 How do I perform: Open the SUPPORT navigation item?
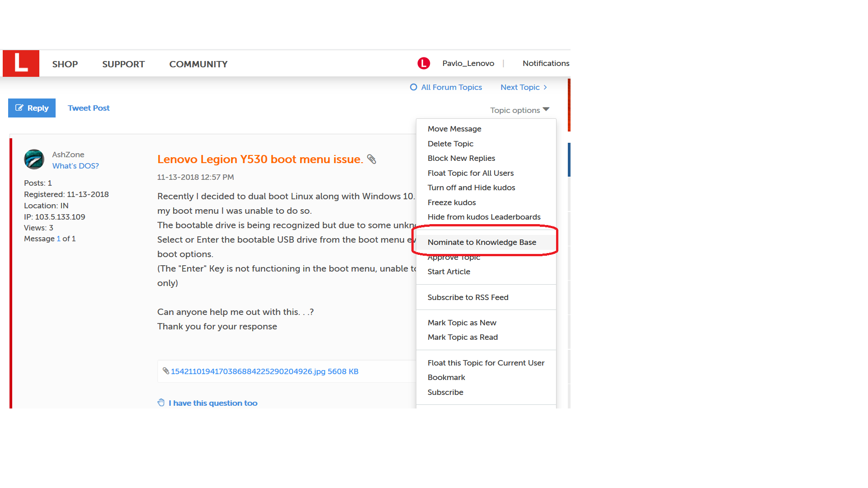pos(123,64)
